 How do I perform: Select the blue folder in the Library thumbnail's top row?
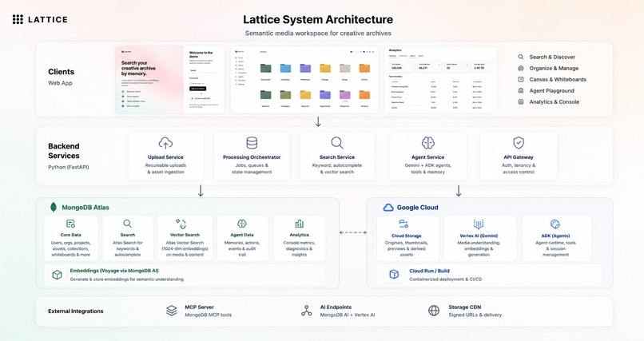(x=285, y=68)
